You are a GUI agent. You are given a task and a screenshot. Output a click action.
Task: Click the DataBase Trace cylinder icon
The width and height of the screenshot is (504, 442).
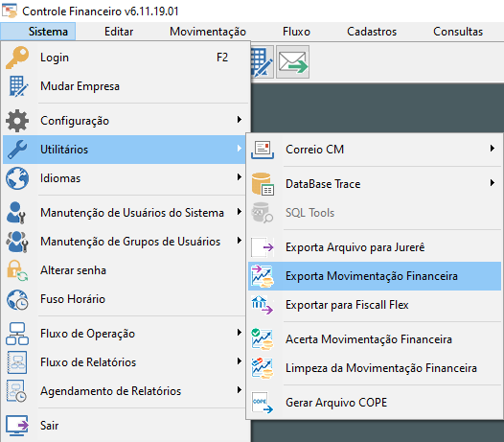pos(263,184)
